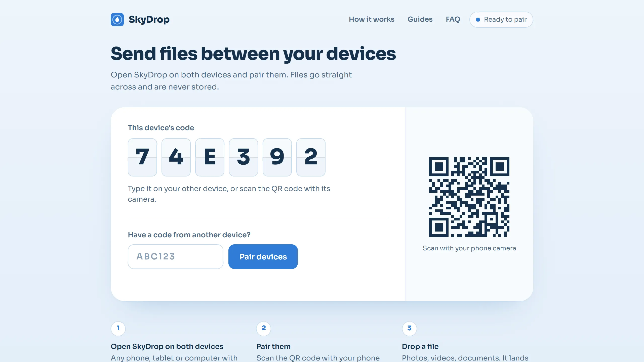Click 'This device's code' label
The image size is (644, 362).
pos(161,128)
